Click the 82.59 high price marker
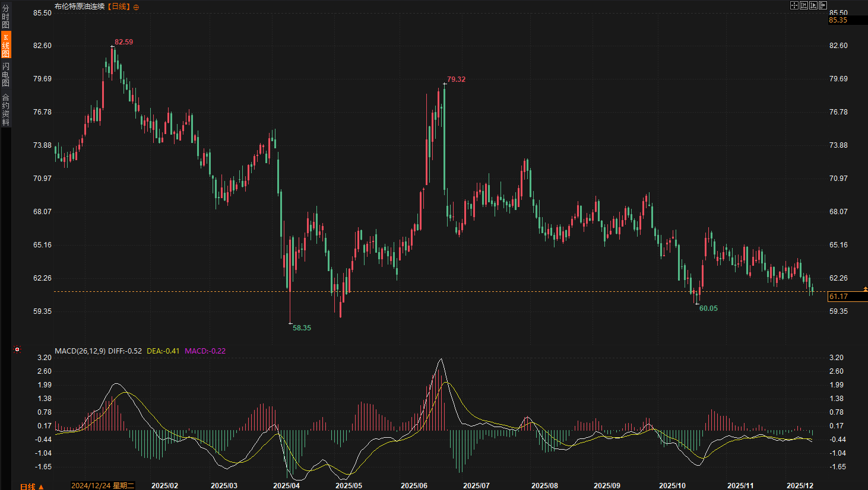The width and height of the screenshot is (868, 490). (x=124, y=42)
